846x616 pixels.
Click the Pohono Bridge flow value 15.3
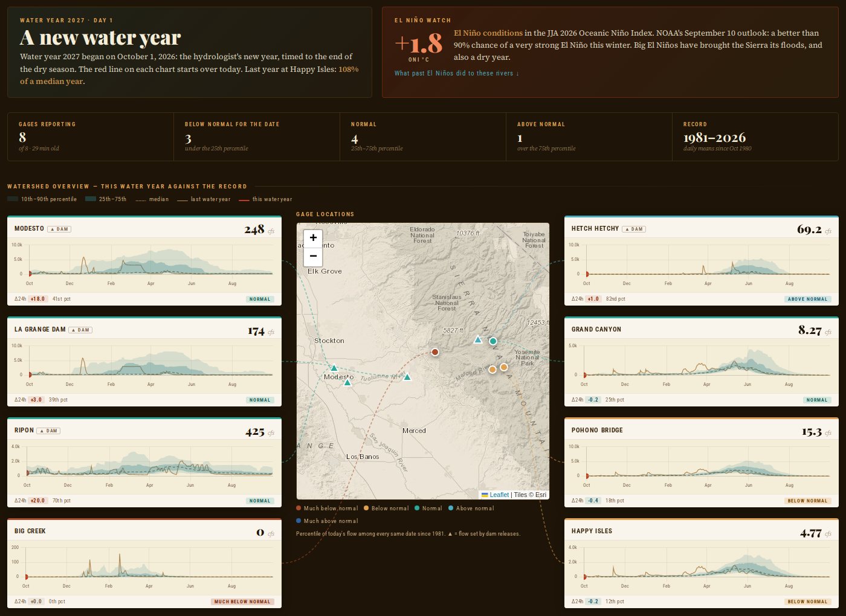(812, 432)
